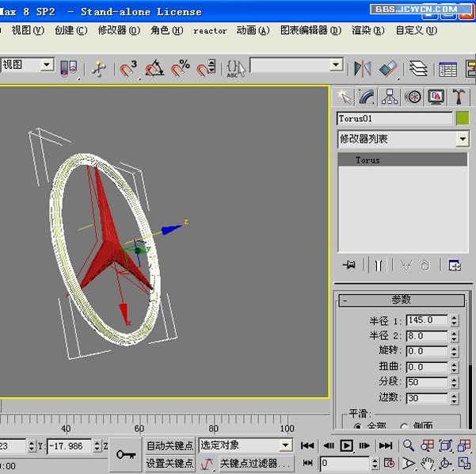
Task: Click the Torus01 object name field
Action: (x=394, y=118)
